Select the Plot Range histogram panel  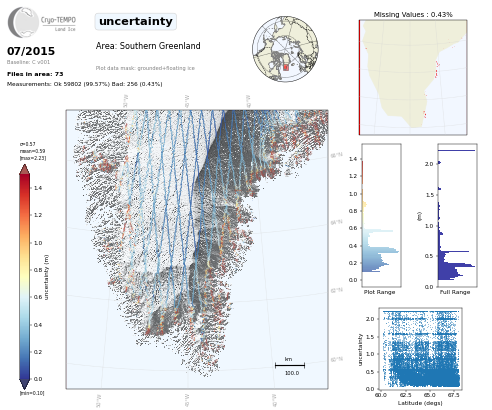click(x=381, y=215)
